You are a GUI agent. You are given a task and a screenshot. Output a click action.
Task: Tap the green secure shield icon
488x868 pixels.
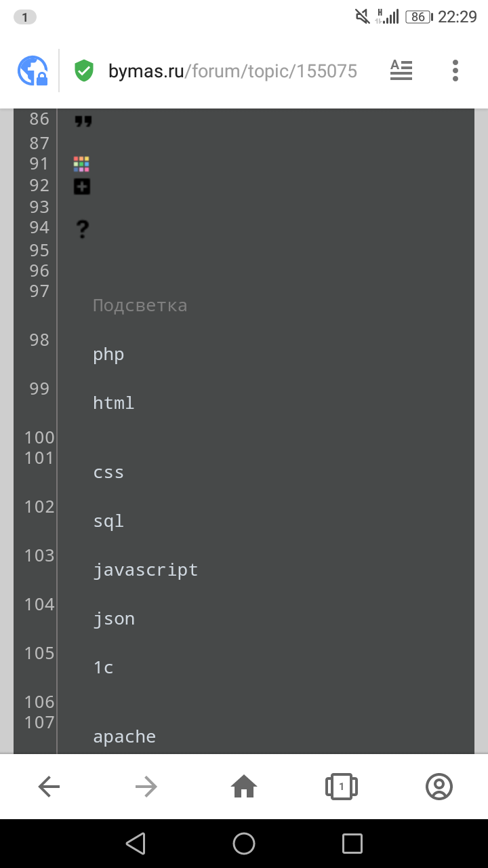click(84, 71)
